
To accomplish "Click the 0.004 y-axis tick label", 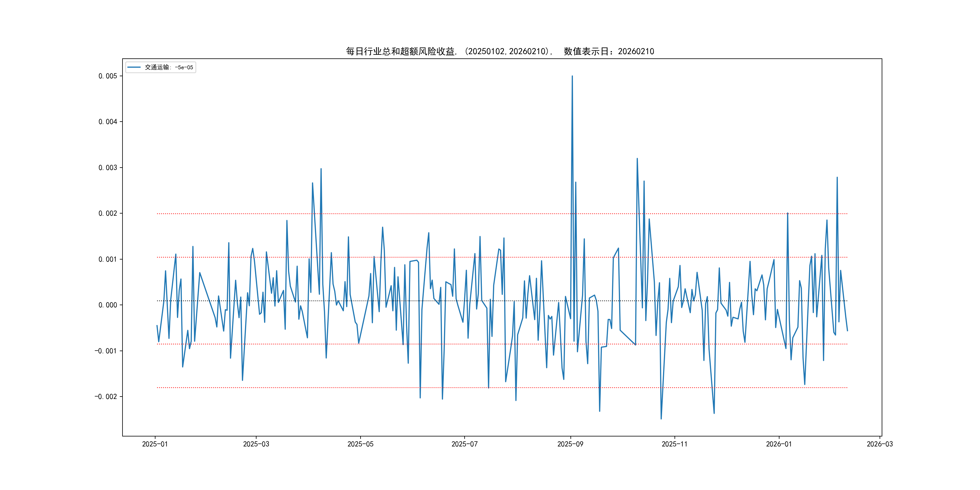I will click(x=108, y=122).
